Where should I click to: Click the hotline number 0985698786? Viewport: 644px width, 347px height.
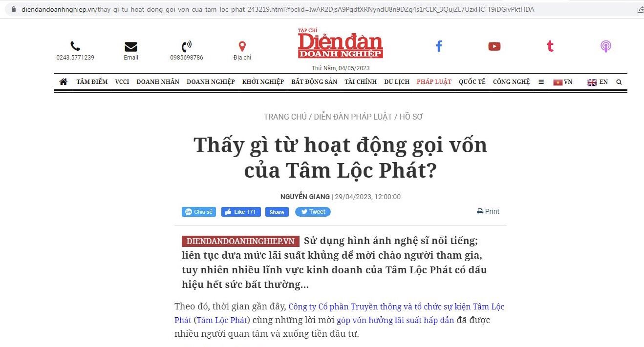pyautogui.click(x=187, y=58)
